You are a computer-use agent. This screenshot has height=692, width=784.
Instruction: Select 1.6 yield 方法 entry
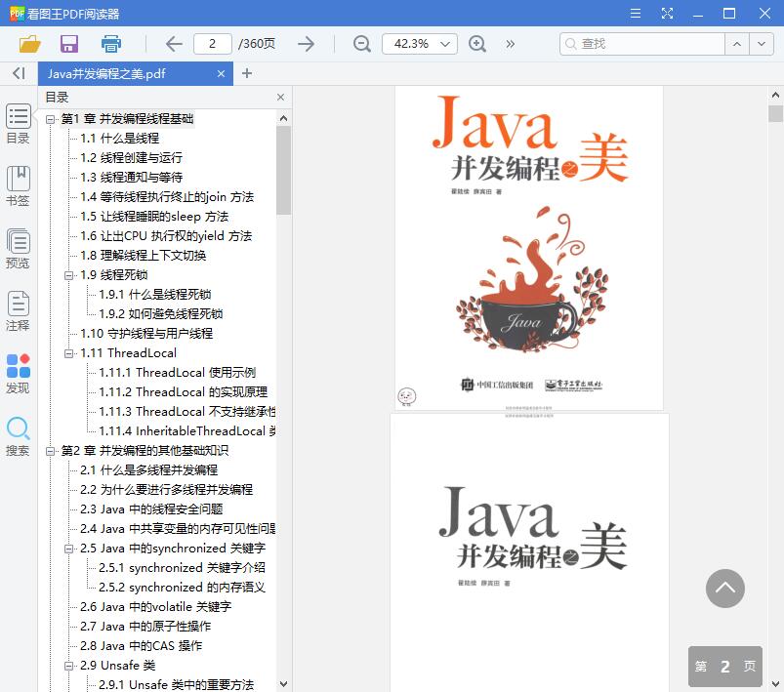click(x=166, y=235)
